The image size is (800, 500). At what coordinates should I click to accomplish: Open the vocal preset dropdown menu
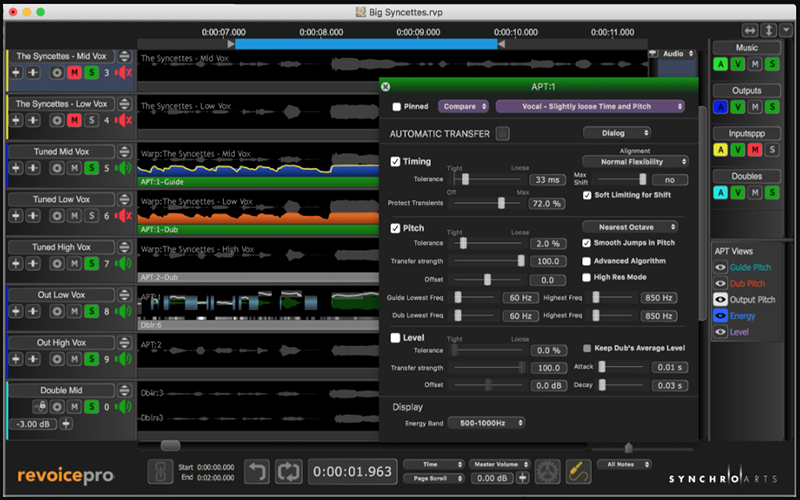590,106
